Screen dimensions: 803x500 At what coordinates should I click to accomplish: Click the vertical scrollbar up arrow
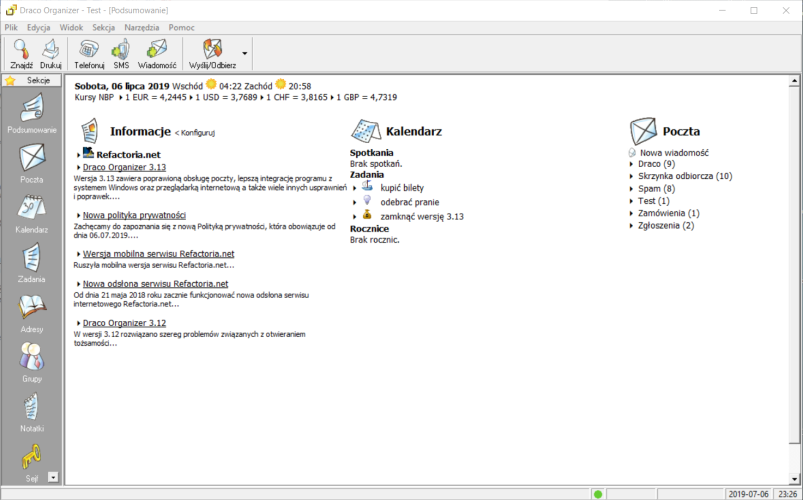click(x=794, y=81)
